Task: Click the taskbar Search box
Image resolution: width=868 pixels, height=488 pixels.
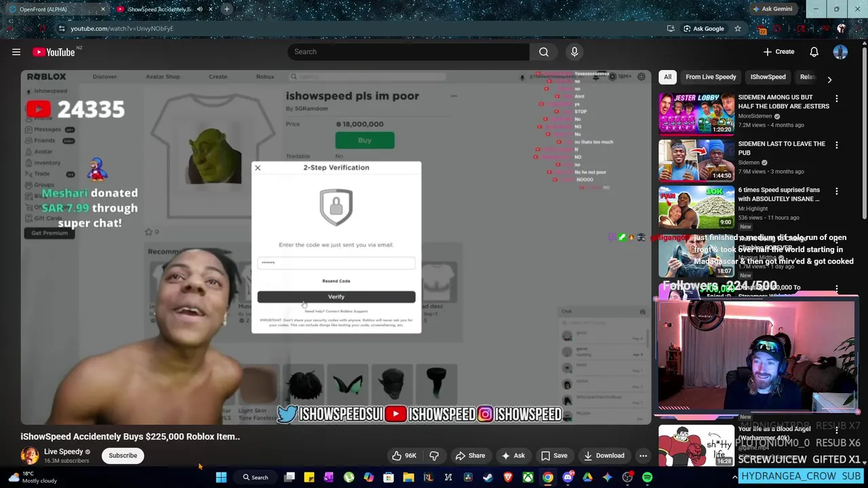Action: click(256, 478)
